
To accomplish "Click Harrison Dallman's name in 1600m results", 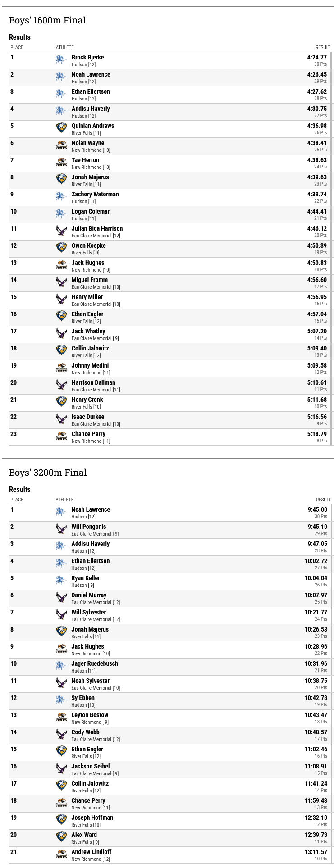I will 93,382.
